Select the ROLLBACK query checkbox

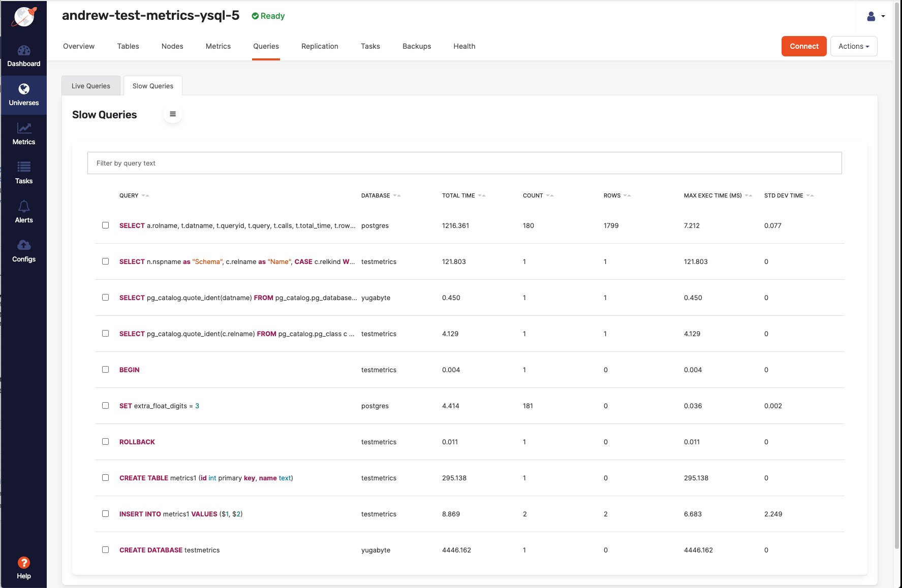(105, 441)
